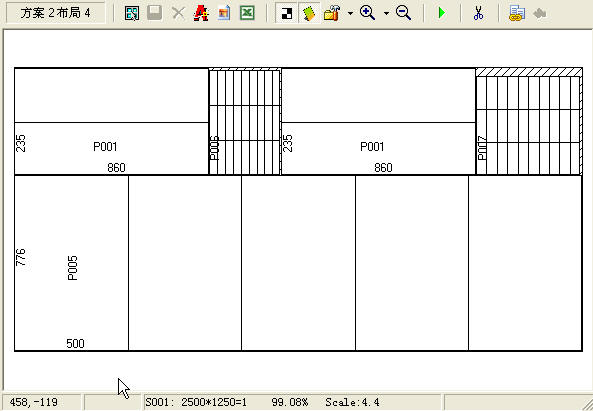Select the large P005 part panel
593x411 pixels.
(x=71, y=263)
